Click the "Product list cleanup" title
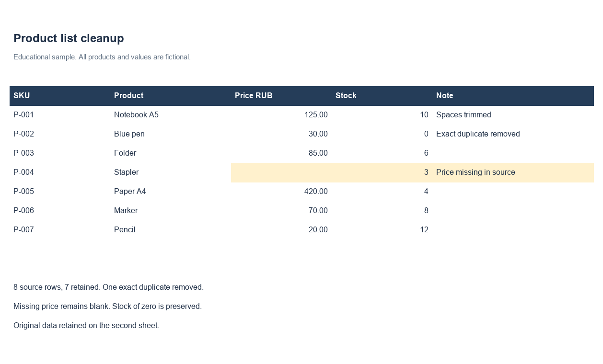This screenshot has width=603, height=364. [x=69, y=38]
